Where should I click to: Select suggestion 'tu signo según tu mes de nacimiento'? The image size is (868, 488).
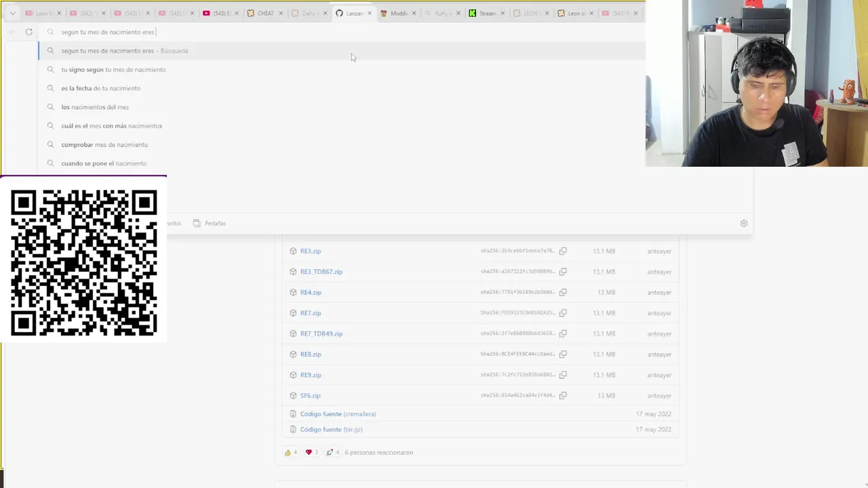342,69
